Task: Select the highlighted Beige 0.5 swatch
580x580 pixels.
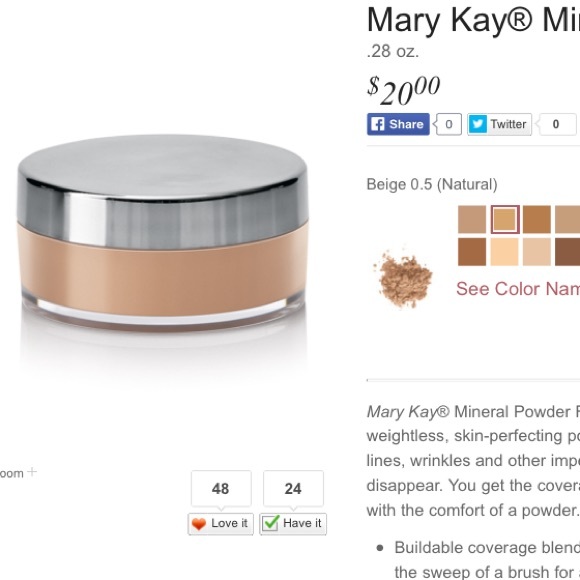Action: tap(505, 219)
